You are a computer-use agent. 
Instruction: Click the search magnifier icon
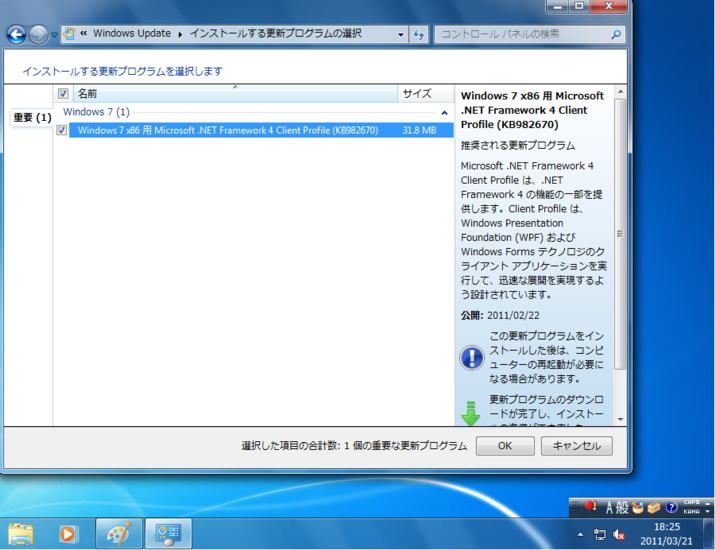[x=616, y=34]
